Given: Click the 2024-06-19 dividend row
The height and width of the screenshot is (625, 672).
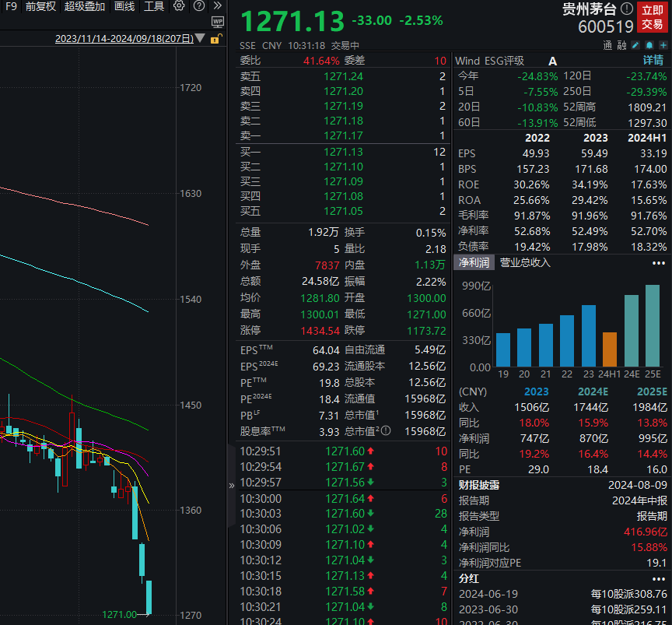Looking at the screenshot, I should click(x=562, y=594).
